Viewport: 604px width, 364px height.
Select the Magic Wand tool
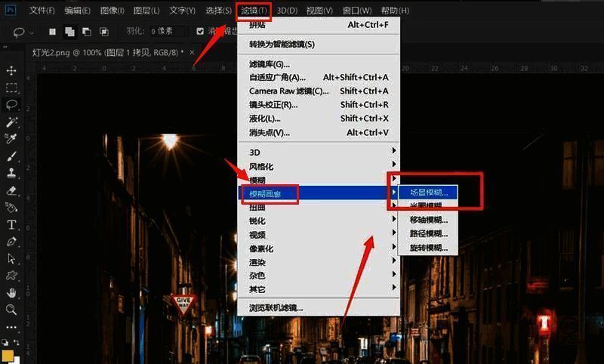point(11,122)
